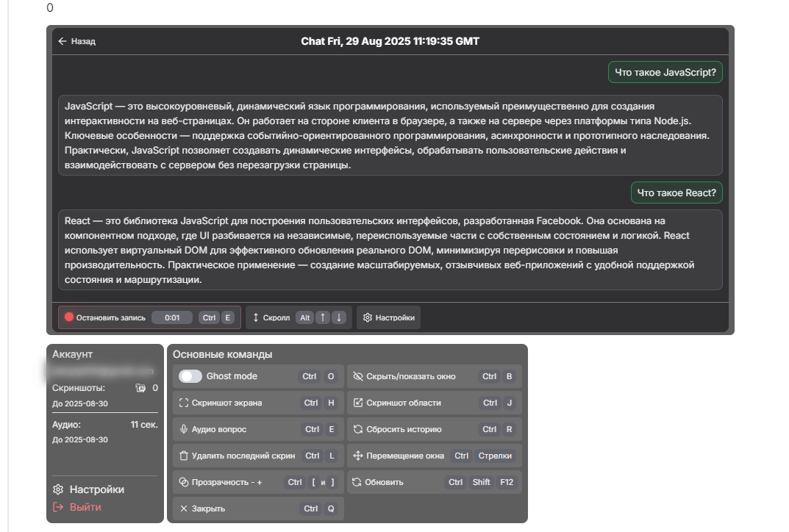Stop recording via the red record dot
Screen dimensions: 789x532
pyautogui.click(x=69, y=317)
